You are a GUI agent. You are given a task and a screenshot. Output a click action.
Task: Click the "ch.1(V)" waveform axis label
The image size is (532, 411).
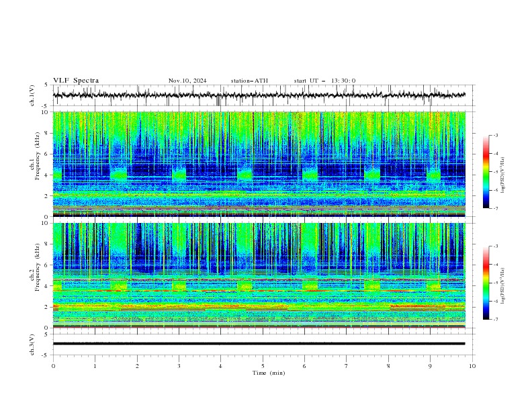coord(32,95)
